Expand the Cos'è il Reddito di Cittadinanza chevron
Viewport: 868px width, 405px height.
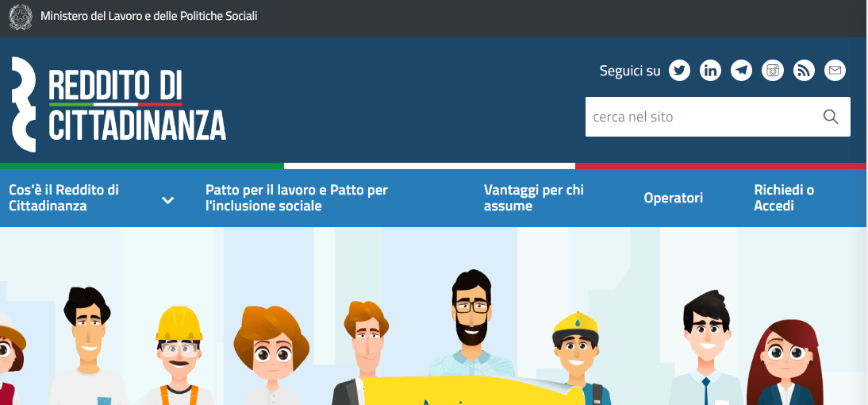pos(167,200)
